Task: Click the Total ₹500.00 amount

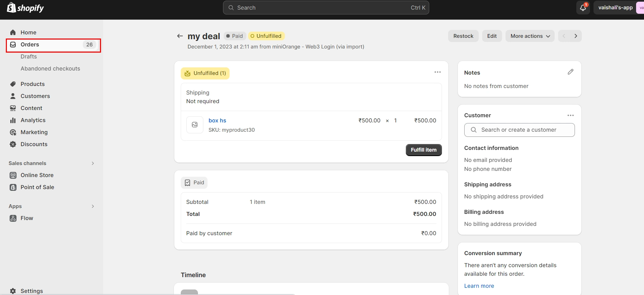Action: [424, 214]
